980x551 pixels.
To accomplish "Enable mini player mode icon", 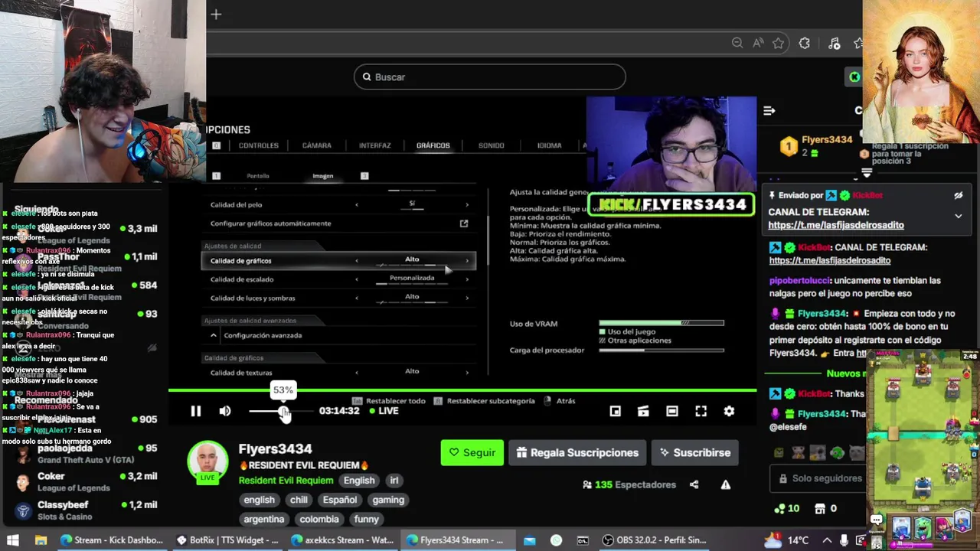I will (x=615, y=411).
